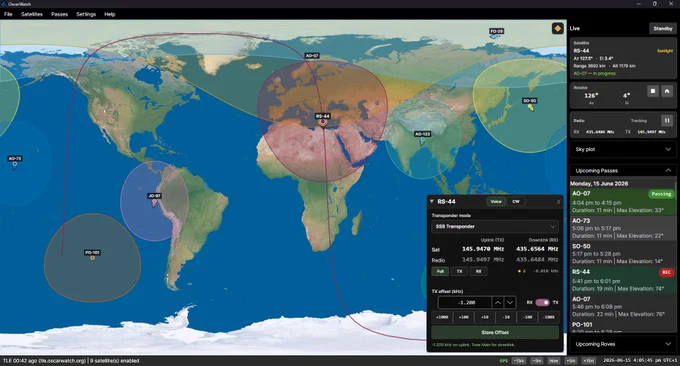Screen dimensions: 680x366
Task: Select Full duplex mode button
Action: tap(440, 271)
